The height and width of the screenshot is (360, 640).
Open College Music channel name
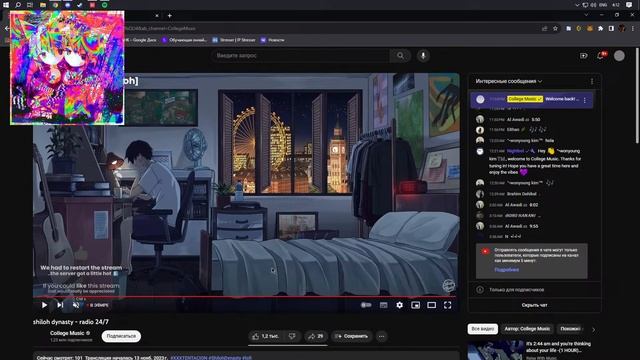(67, 333)
